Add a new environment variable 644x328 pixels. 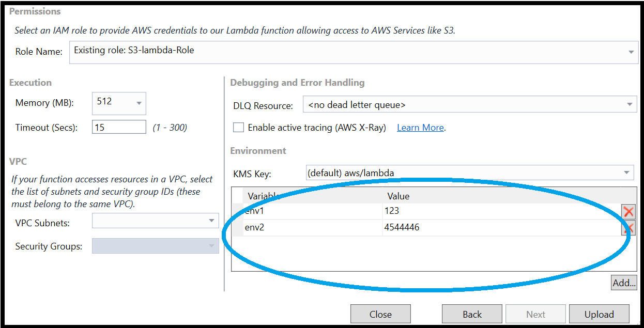pyautogui.click(x=624, y=283)
